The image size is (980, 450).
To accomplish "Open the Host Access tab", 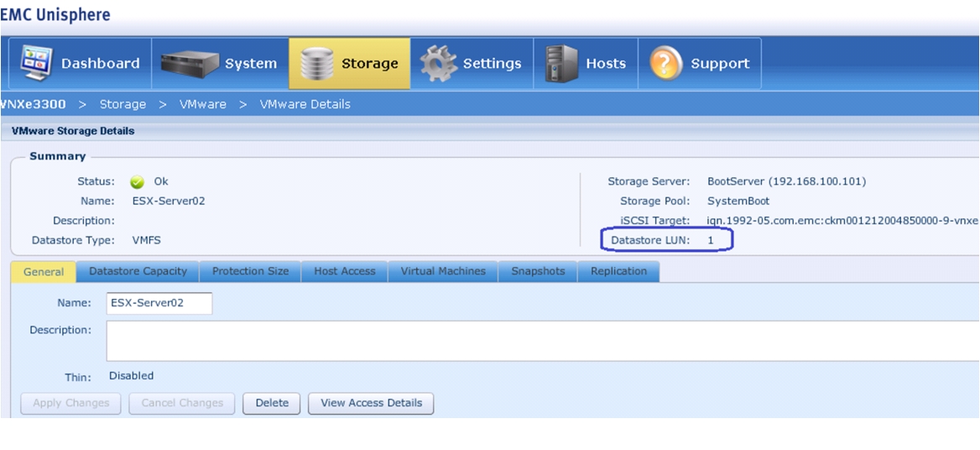I will point(345,271).
